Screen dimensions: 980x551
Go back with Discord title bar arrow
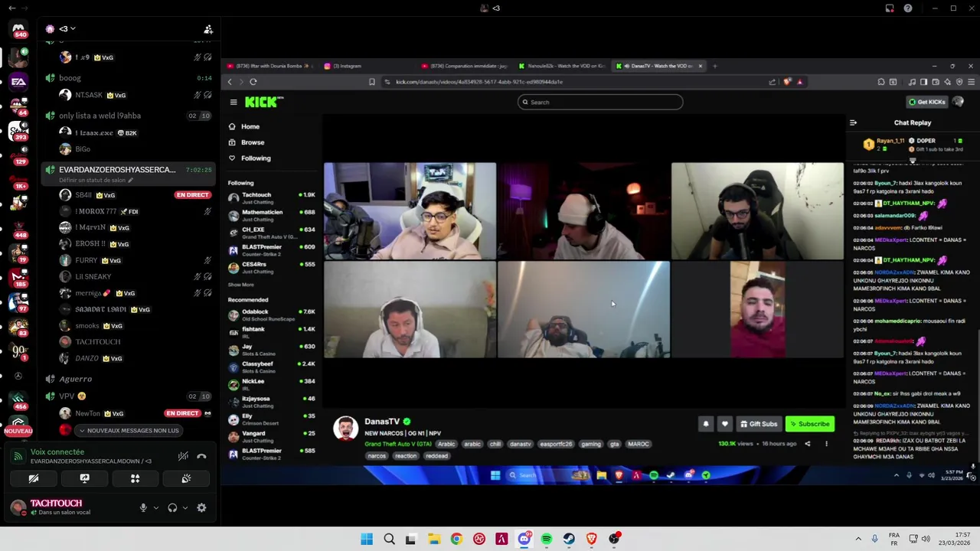tap(11, 8)
